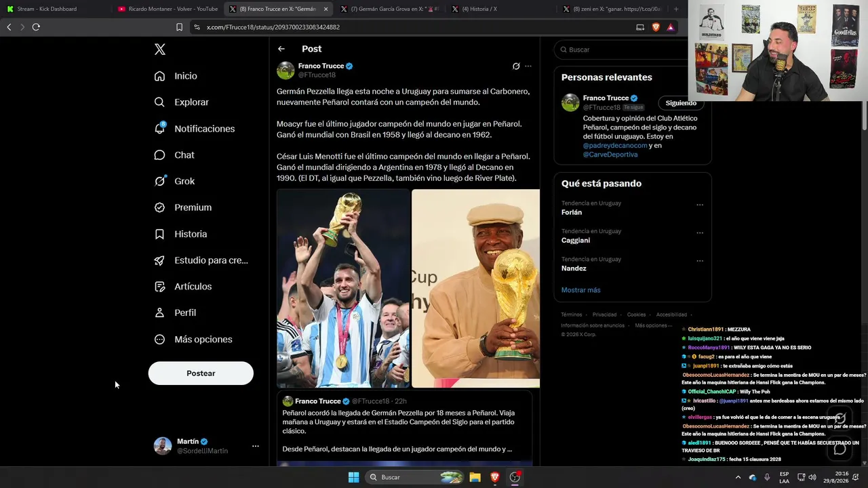Viewport: 868px width, 488px height.
Task: Go to the X logo home icon
Action: click(x=160, y=49)
